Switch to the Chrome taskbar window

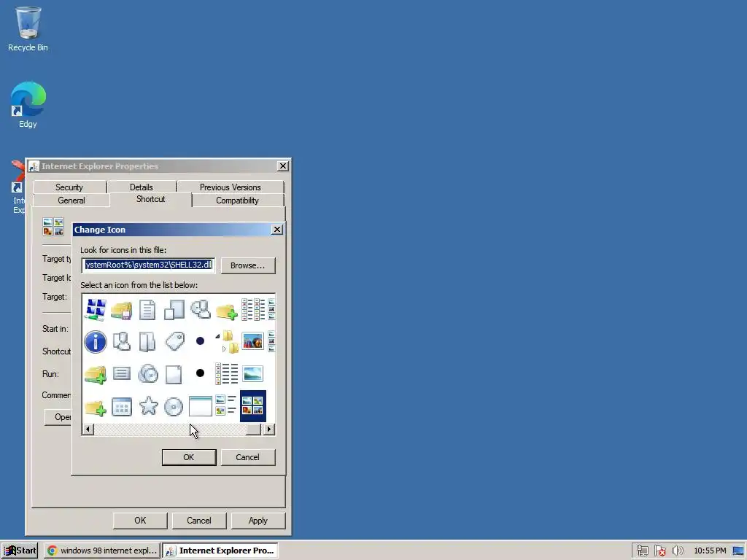102,551
